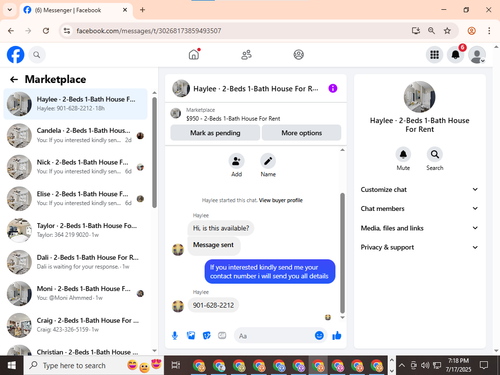
Task: Open the Candela conversation
Action: [x=75, y=135]
